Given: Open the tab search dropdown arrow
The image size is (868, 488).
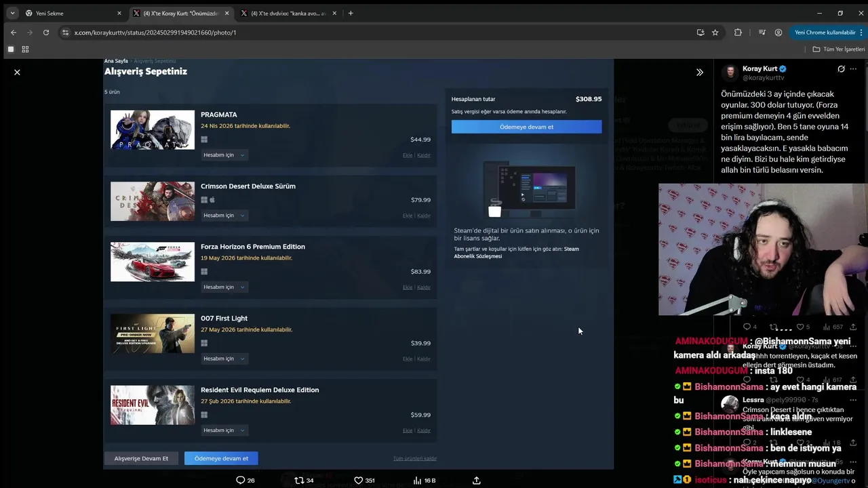Looking at the screenshot, I should click(12, 13).
